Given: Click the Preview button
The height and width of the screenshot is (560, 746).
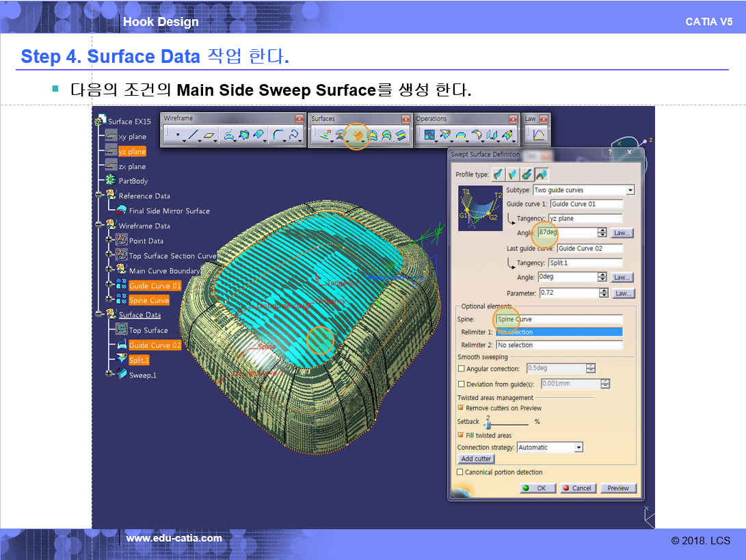Looking at the screenshot, I should pos(618,488).
